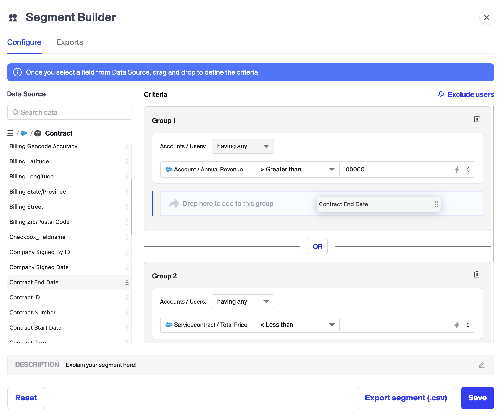Open the 'Greater than' operator dropdown
Screen dimensions: 504x420
click(297, 170)
